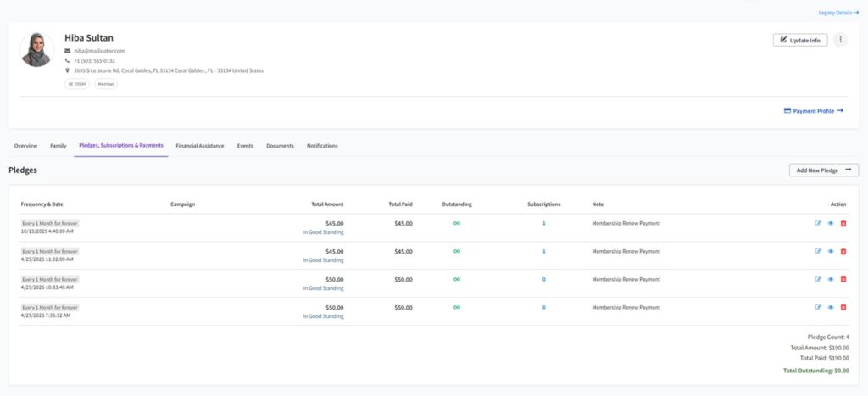The image size is (868, 396).
Task: Click the phone icon beside the number
Action: click(x=68, y=60)
